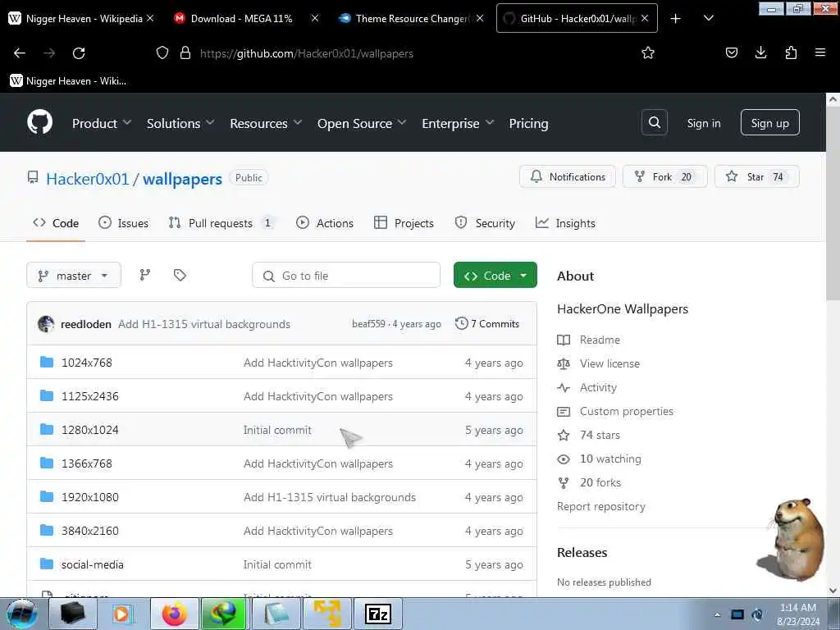
Task: Switch to the Actions tab
Action: coord(325,223)
